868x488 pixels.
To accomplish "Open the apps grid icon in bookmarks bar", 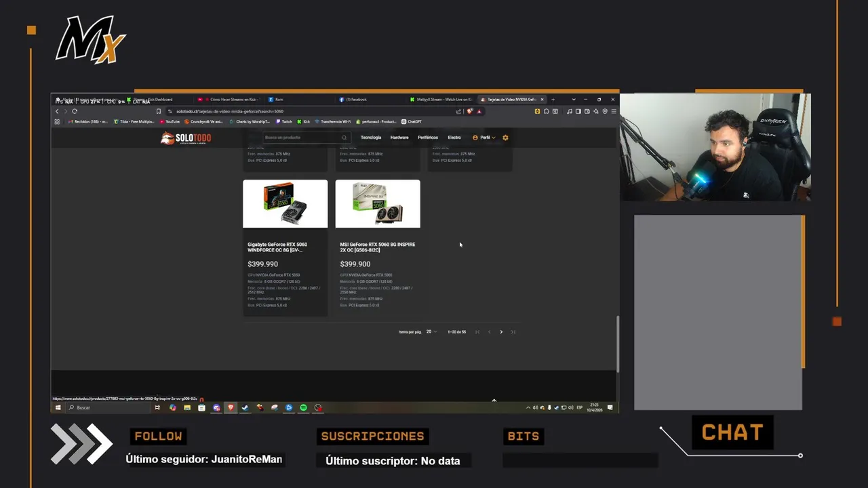I will tap(57, 122).
